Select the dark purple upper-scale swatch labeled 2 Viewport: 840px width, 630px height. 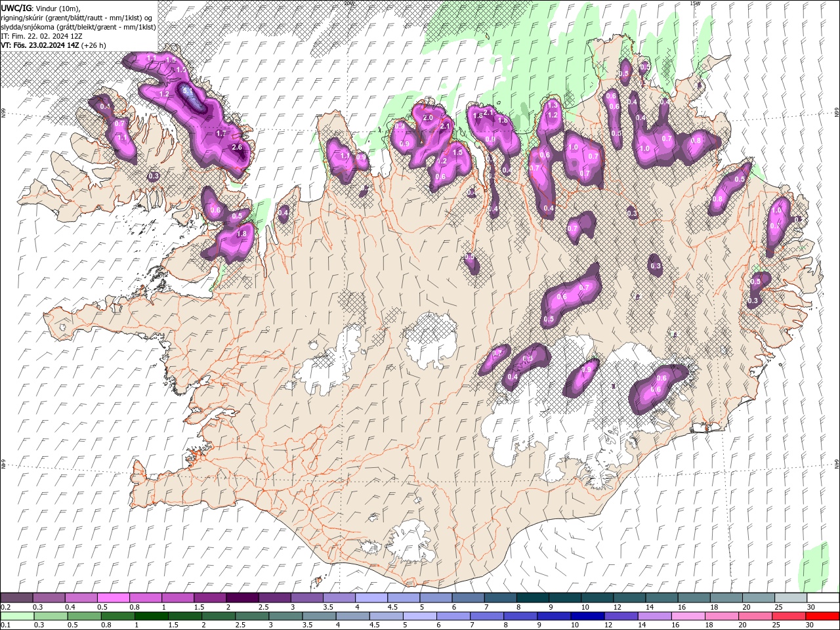(x=242, y=598)
